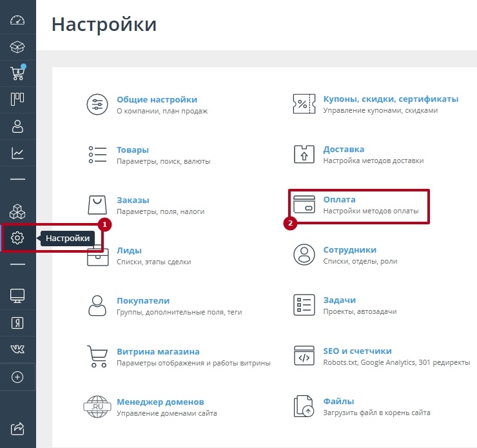This screenshot has height=448, width=477.
Task: Open customers via person icon in sidebar
Action: (17, 126)
